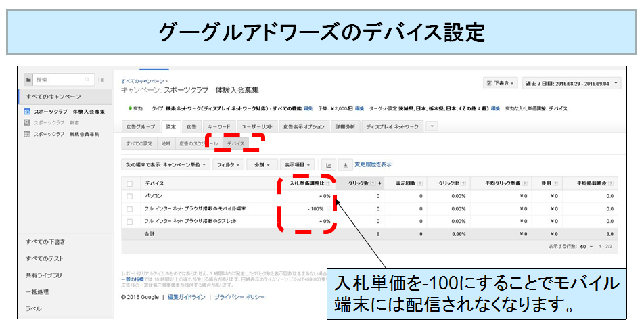Click help icon next to 平均クリック単価
Viewport: 644px width, 330px height.
(524, 183)
